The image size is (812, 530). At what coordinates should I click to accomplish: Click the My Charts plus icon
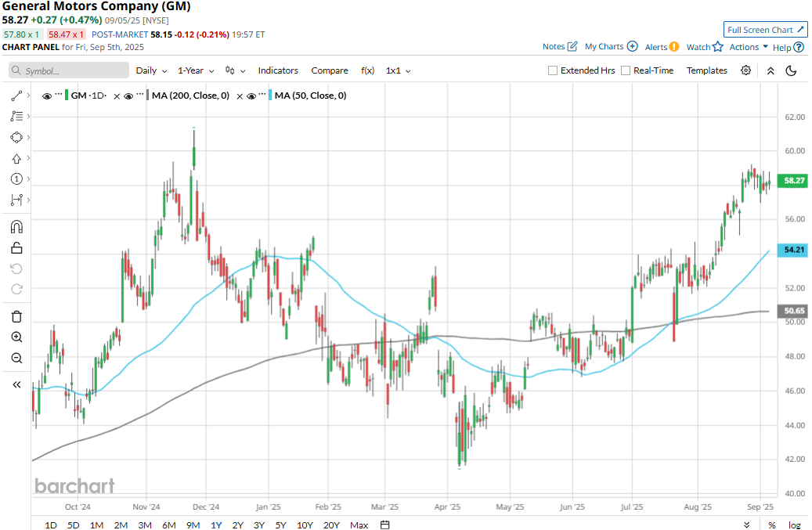(633, 46)
